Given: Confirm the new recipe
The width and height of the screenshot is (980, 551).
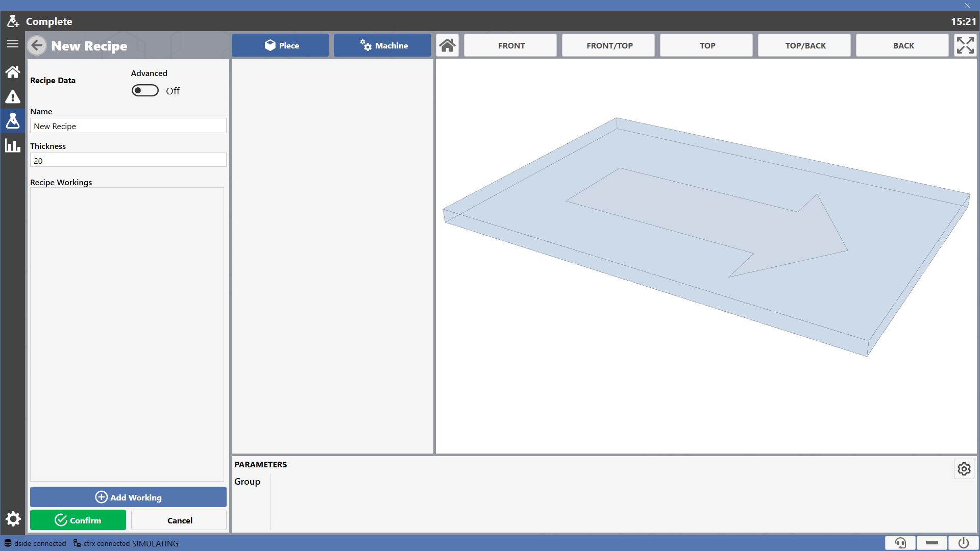Looking at the screenshot, I should tap(78, 520).
